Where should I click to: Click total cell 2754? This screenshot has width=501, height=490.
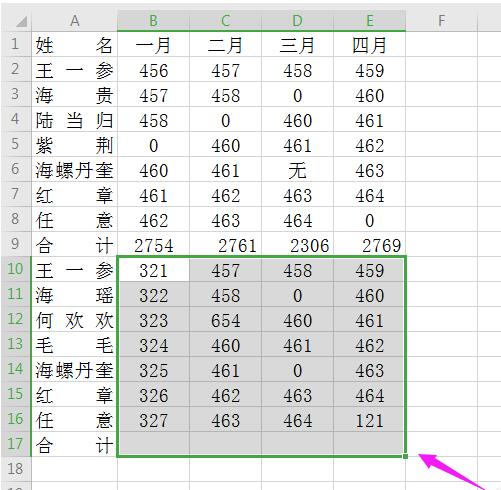[153, 245]
